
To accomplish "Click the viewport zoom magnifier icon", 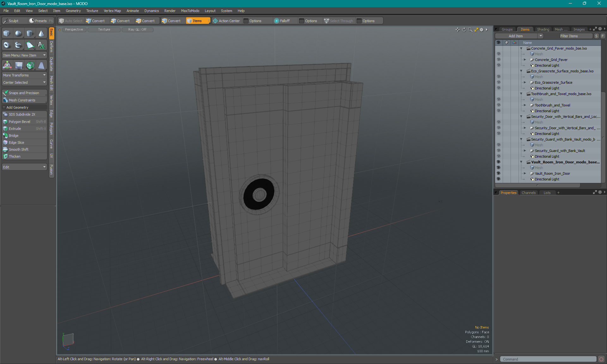I will (470, 30).
